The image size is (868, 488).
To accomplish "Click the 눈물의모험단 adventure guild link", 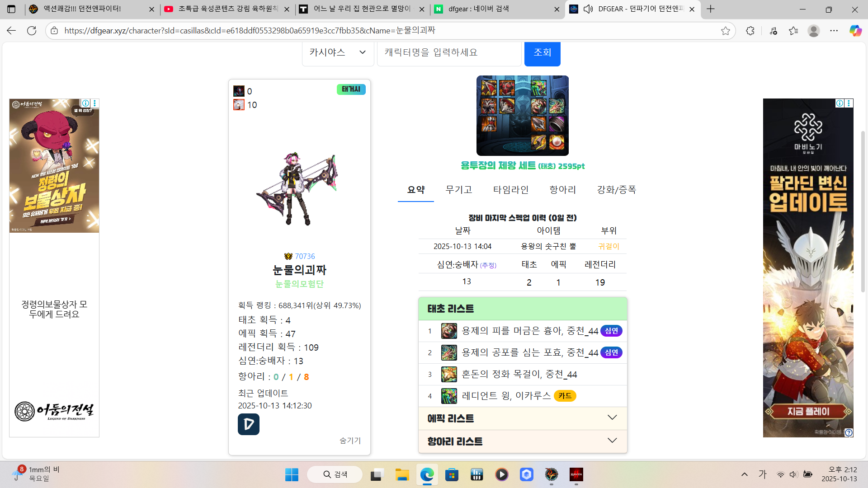I will click(299, 284).
